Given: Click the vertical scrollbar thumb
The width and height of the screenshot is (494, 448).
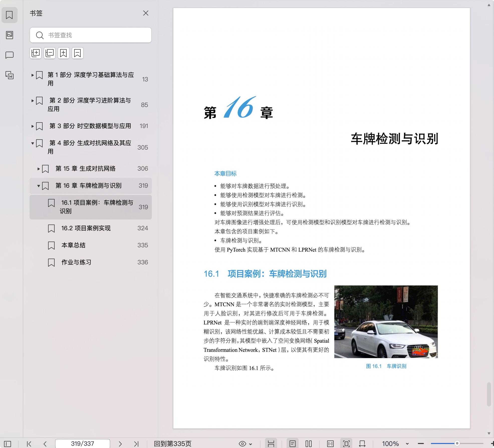Looking at the screenshot, I should 489,394.
